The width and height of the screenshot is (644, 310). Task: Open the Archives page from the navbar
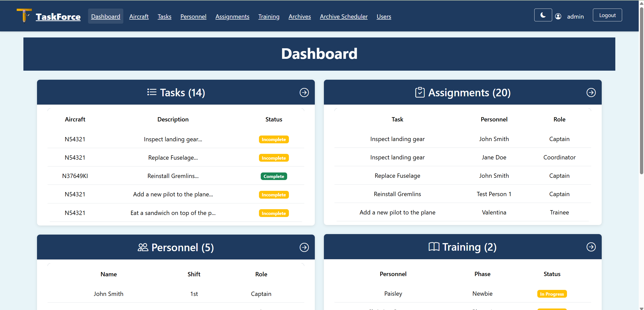point(299,16)
